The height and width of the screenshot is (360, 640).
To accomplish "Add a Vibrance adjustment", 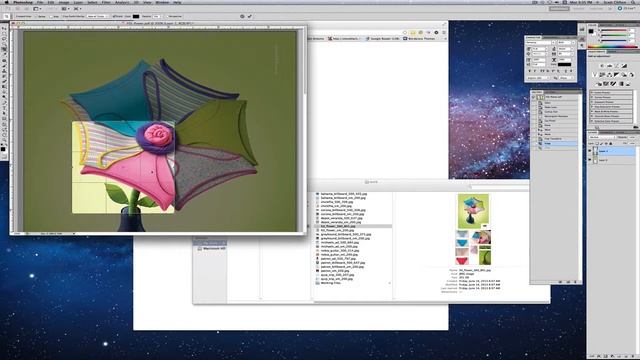I will pos(594,75).
